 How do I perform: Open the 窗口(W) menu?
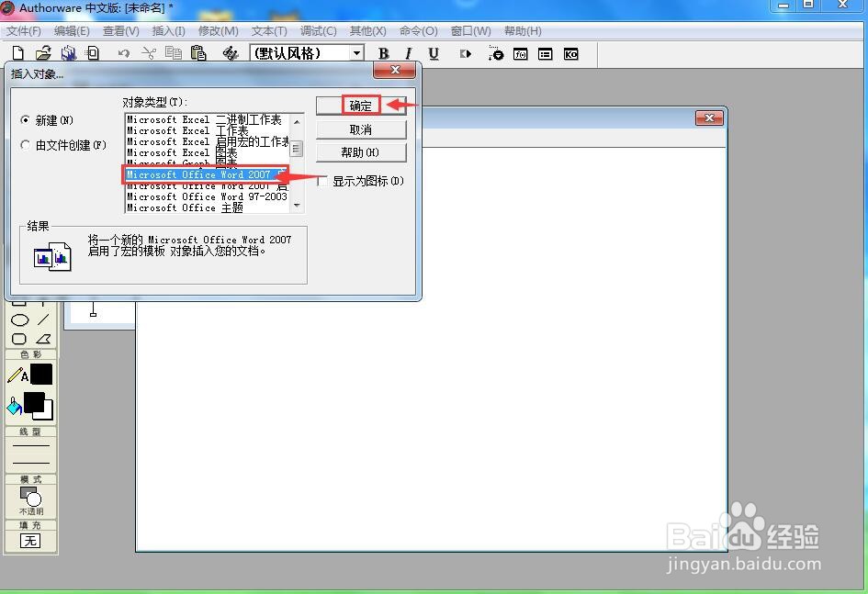(470, 31)
